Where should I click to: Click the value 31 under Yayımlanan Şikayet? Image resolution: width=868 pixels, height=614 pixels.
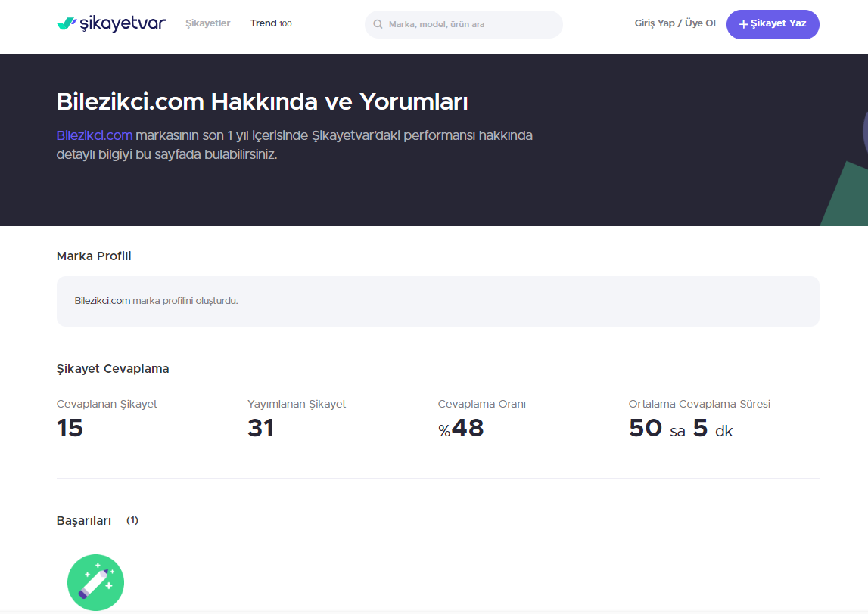pos(261,428)
